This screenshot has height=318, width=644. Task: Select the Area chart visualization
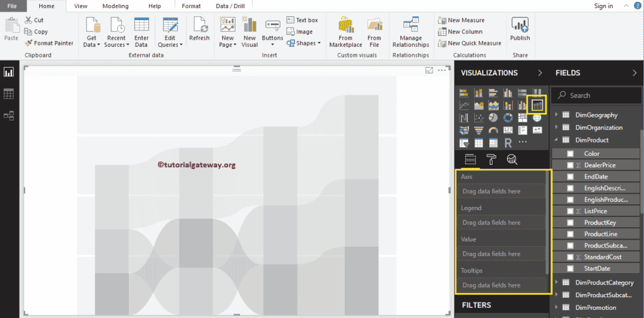(479, 105)
